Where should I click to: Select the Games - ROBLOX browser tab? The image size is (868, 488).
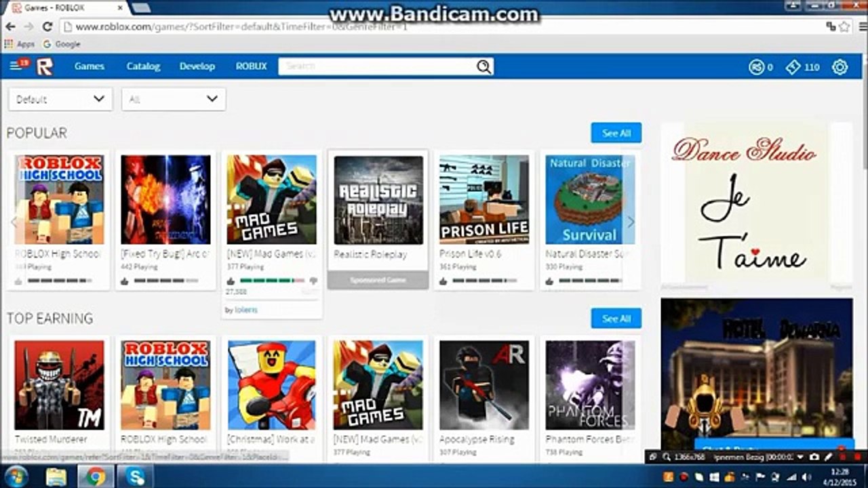tap(66, 7)
